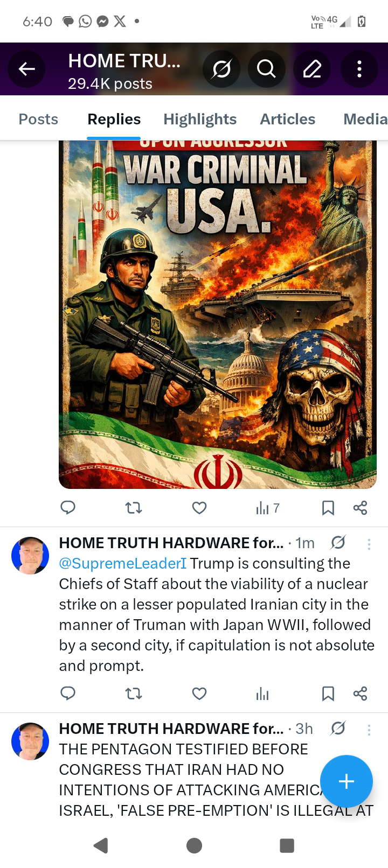Viewport: 388px width, 868px height.
Task: Switch to the Posts tab
Action: 38,119
